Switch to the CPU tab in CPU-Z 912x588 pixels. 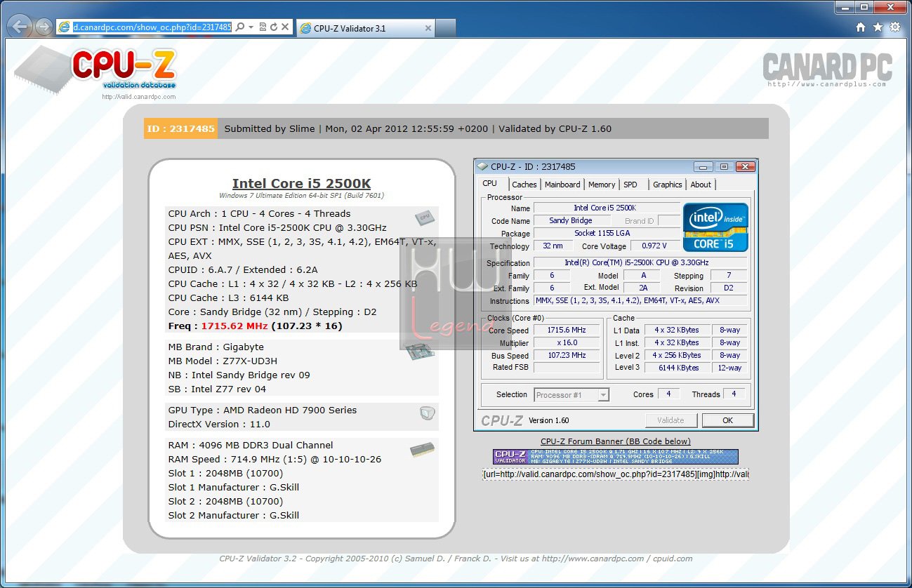490,184
